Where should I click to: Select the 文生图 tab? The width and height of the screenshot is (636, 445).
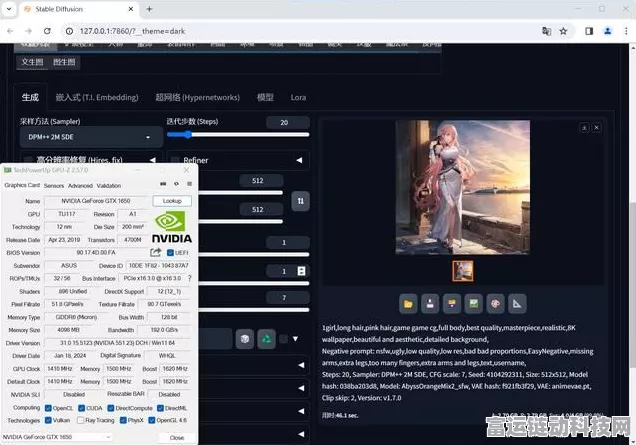click(x=32, y=62)
